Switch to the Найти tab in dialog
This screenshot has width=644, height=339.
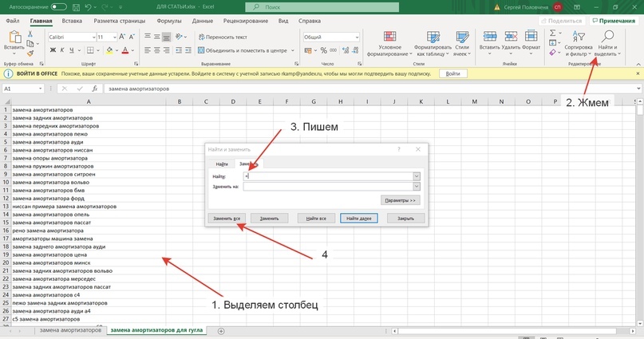pyautogui.click(x=222, y=164)
